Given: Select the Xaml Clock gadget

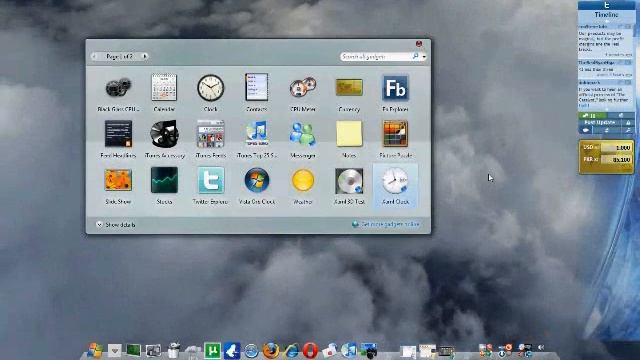Looking at the screenshot, I should point(395,185).
